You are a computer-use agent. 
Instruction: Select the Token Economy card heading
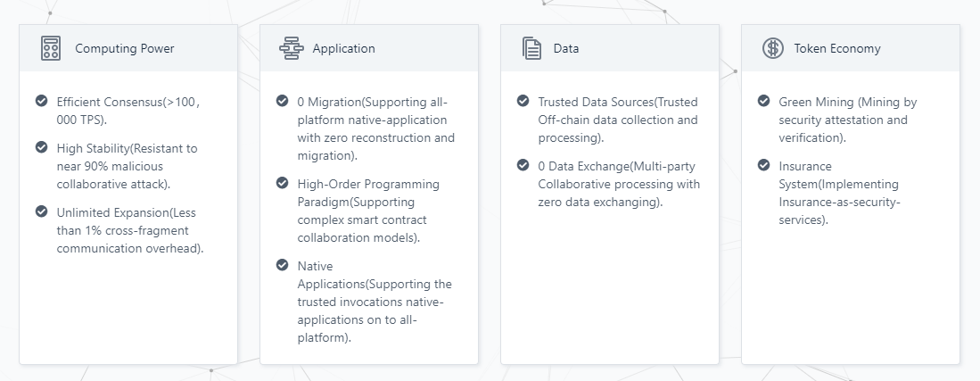point(837,49)
